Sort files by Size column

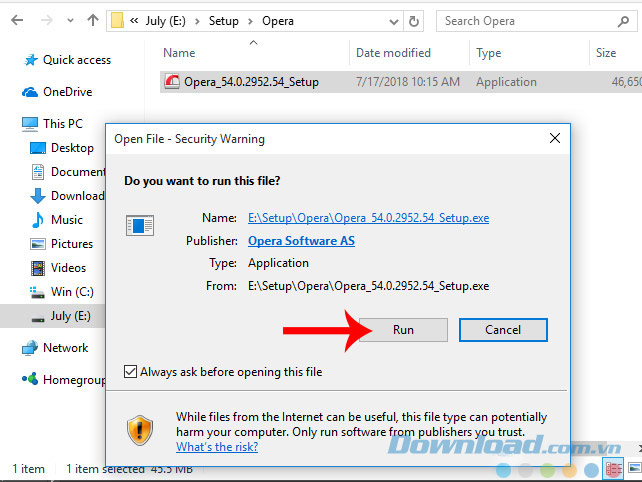point(606,53)
